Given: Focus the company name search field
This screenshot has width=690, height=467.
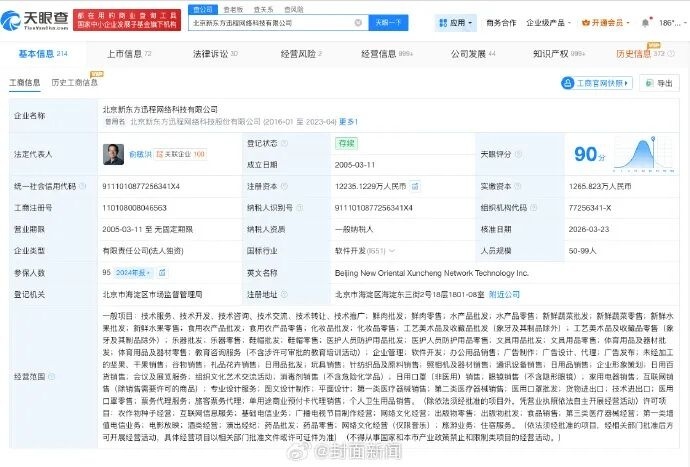Looking at the screenshot, I should coord(270,22).
